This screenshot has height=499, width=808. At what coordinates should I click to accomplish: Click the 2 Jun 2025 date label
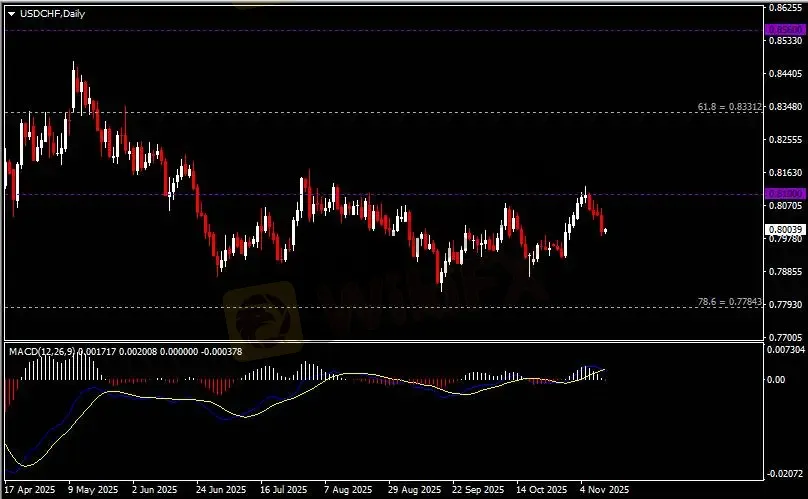click(x=155, y=490)
